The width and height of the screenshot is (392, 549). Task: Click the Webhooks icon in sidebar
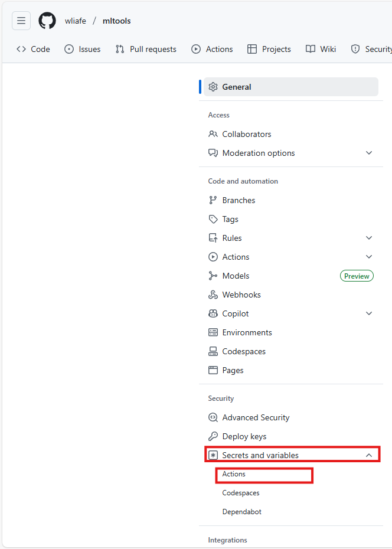(x=213, y=295)
